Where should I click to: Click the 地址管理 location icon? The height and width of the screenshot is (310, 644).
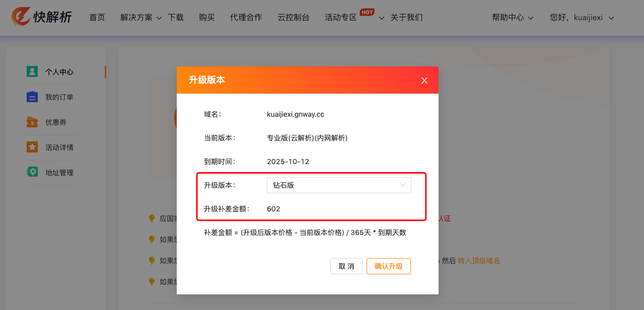(x=32, y=172)
